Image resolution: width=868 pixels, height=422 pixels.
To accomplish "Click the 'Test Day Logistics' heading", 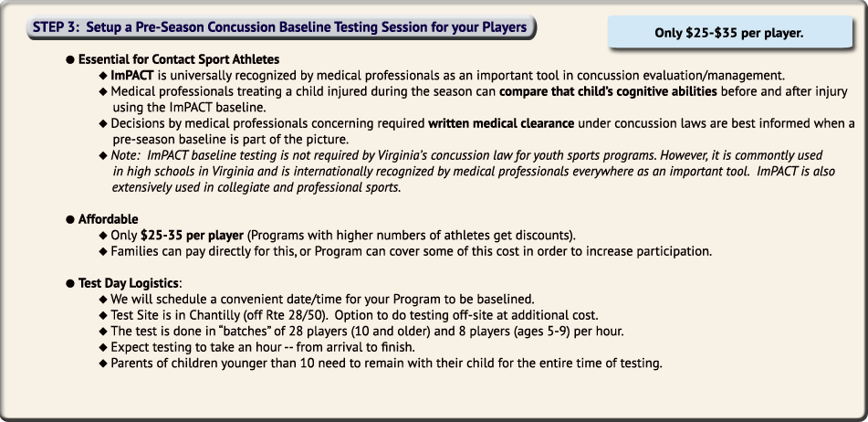I will [129, 283].
